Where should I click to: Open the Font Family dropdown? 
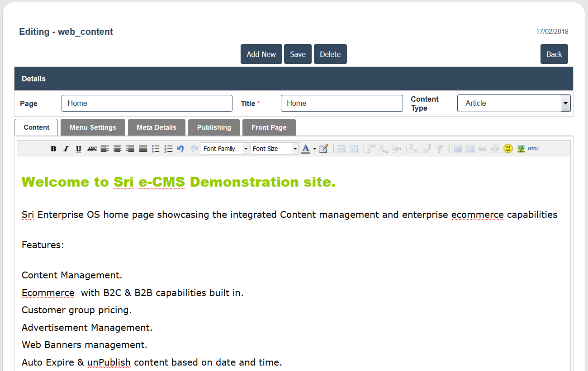pyautogui.click(x=225, y=149)
